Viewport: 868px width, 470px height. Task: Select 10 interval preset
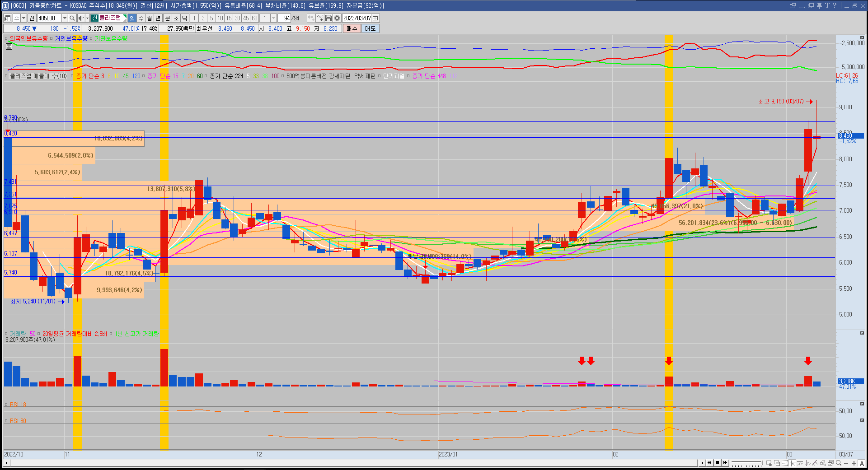coord(220,18)
